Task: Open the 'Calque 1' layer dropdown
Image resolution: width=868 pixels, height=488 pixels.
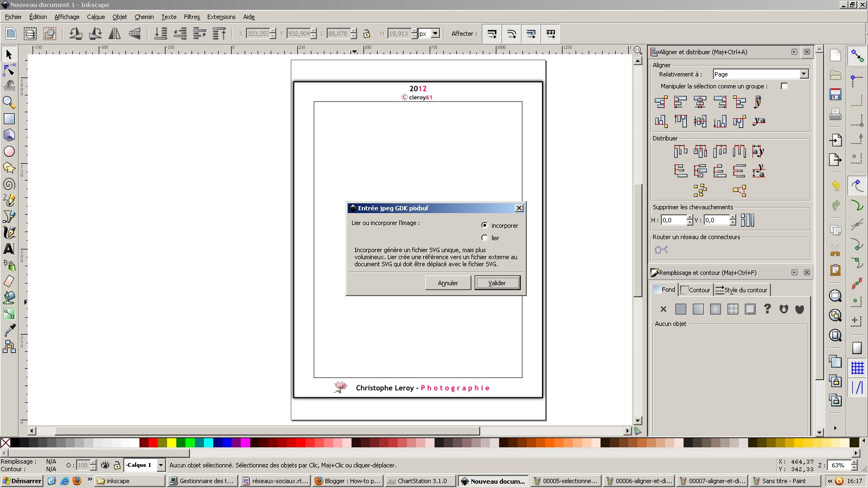Action: pos(161,465)
